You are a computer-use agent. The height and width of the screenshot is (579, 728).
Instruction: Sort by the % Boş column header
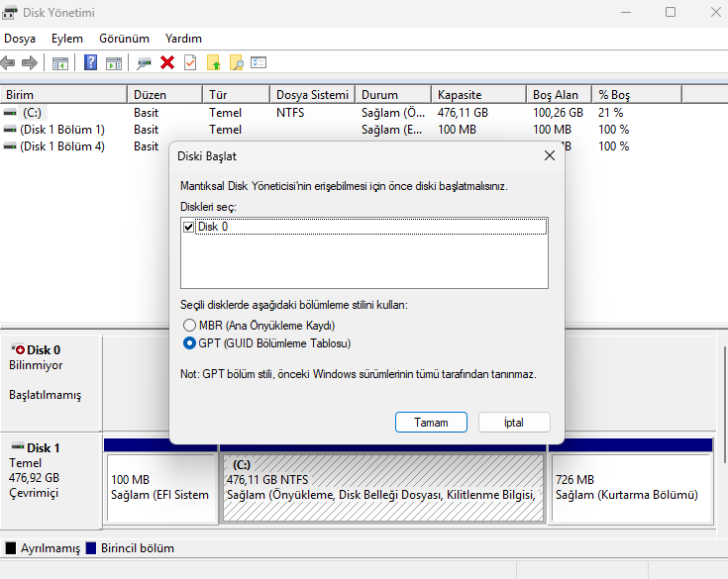[637, 95]
